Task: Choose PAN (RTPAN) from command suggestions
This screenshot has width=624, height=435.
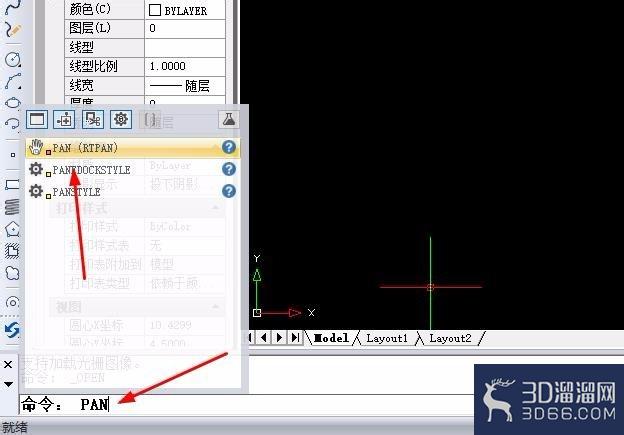Action: tap(133, 148)
